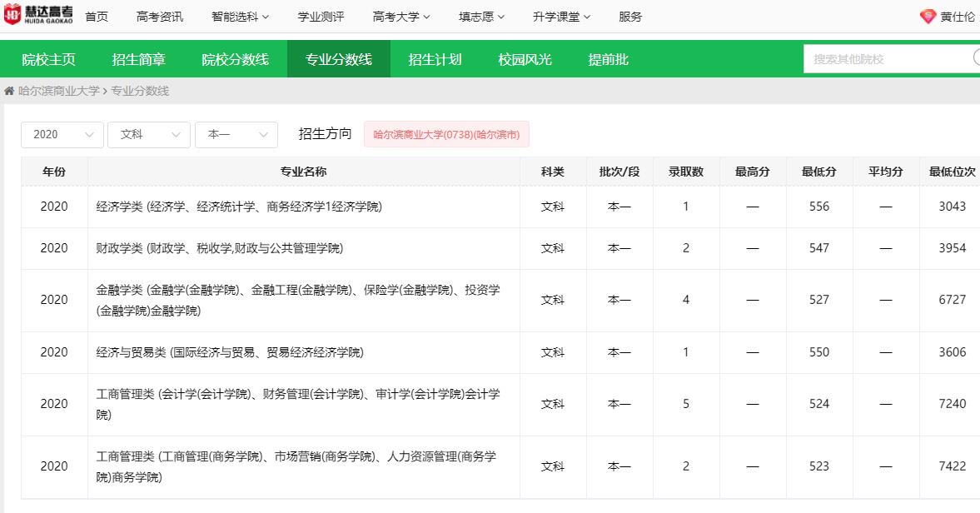Switch to the 提前批 tab
This screenshot has height=513, width=980.
[608, 59]
